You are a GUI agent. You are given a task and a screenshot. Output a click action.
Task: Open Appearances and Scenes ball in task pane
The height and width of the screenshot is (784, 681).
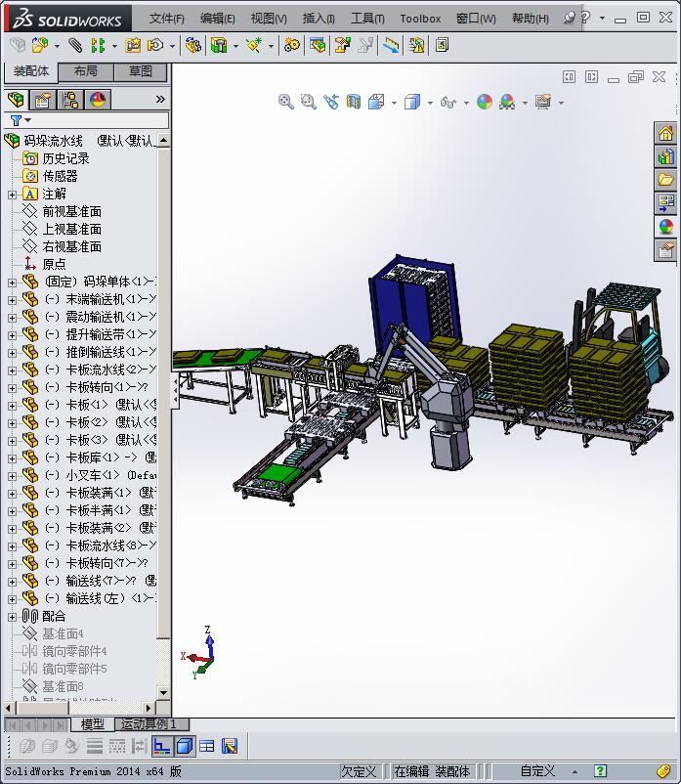coord(665,227)
